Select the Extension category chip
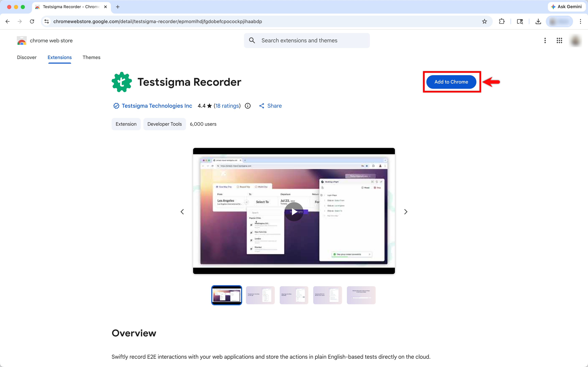The width and height of the screenshot is (588, 367). click(x=126, y=124)
